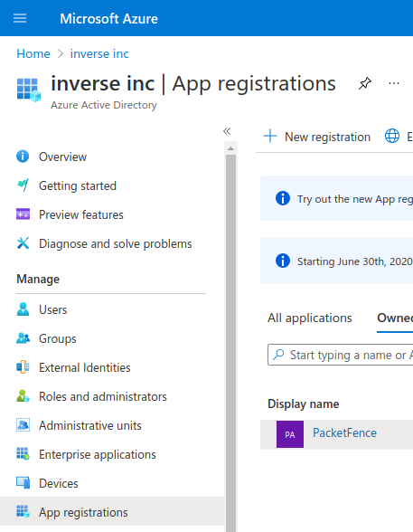Click the globe Endpoints icon

click(392, 136)
